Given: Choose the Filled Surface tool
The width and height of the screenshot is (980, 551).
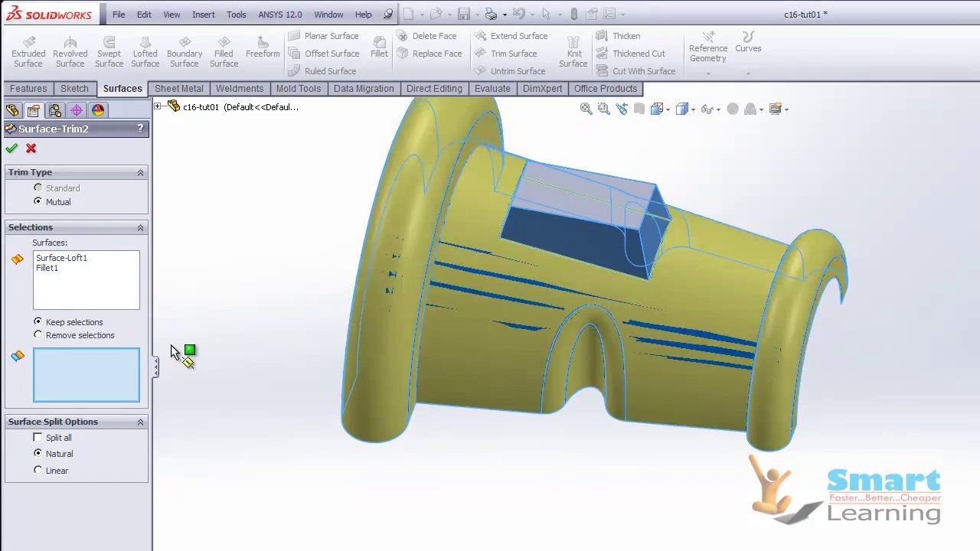Looking at the screenshot, I should (224, 52).
